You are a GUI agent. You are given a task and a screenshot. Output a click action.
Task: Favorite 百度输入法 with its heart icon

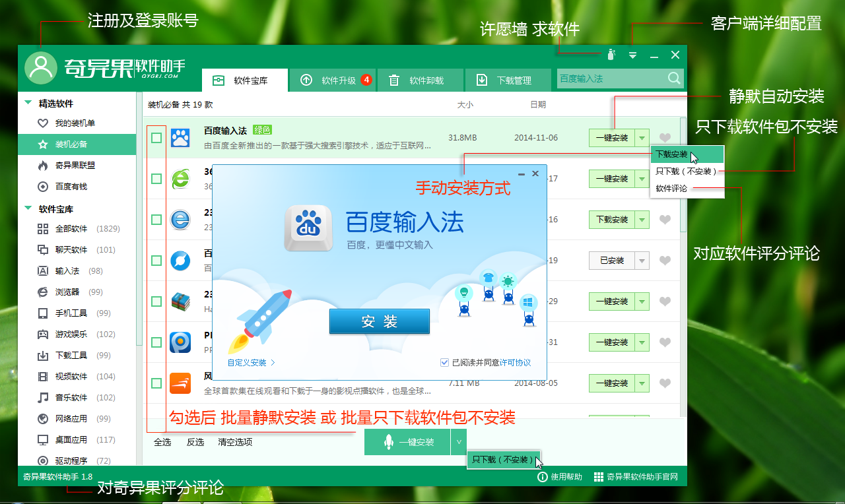coord(665,138)
